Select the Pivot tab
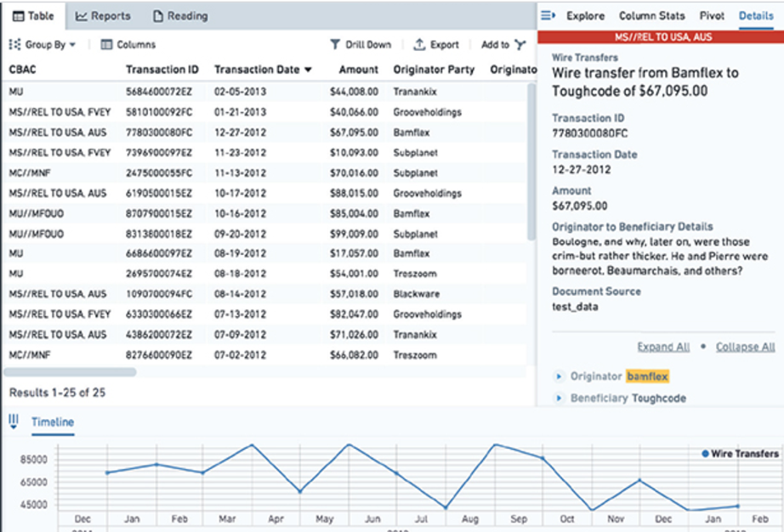 (712, 15)
